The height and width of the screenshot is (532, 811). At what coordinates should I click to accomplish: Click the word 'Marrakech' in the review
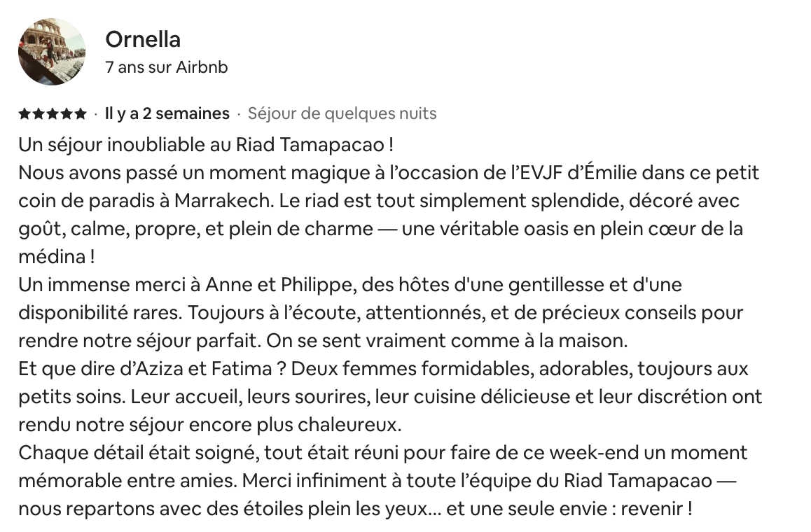(223, 201)
